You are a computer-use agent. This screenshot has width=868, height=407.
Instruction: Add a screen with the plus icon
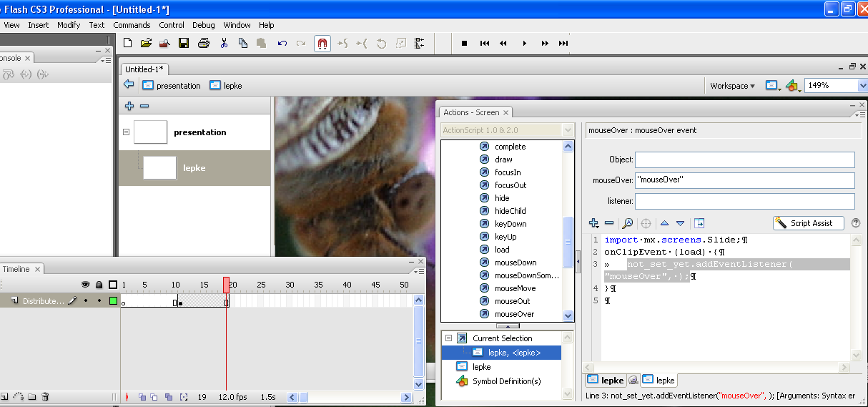click(x=129, y=106)
